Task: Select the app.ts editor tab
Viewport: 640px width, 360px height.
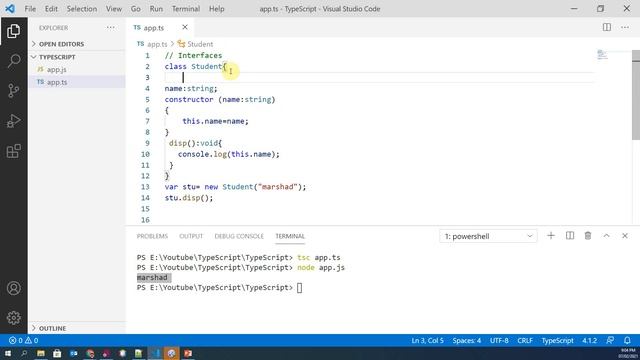Action: click(153, 28)
